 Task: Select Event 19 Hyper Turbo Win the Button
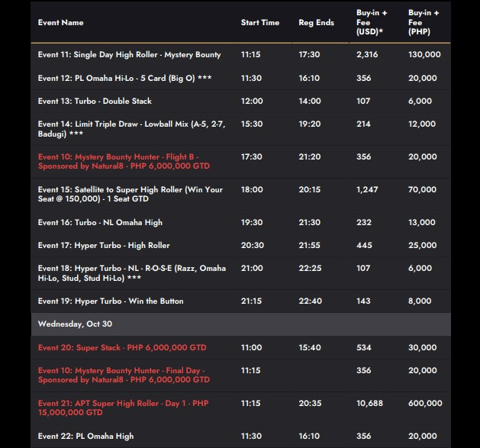click(111, 301)
